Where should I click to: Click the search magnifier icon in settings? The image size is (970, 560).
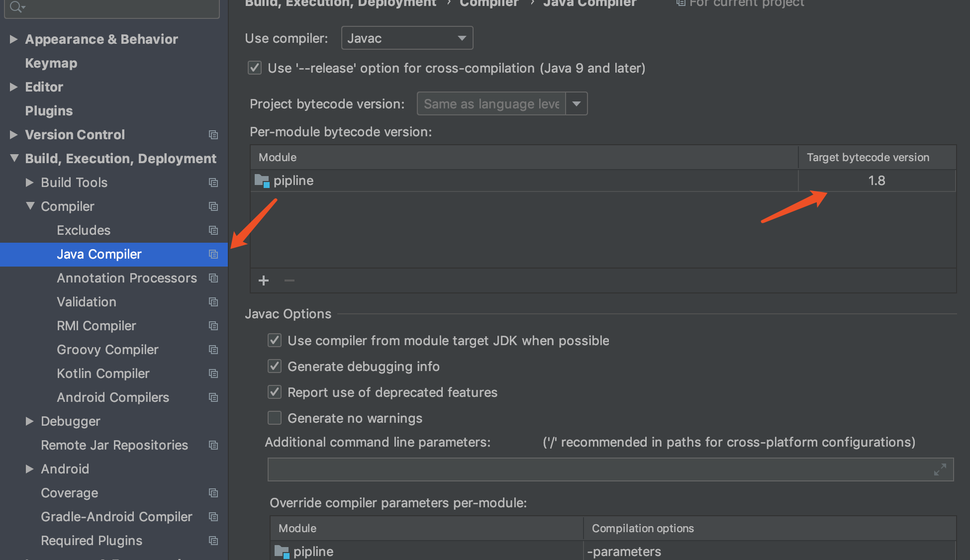coord(16,6)
